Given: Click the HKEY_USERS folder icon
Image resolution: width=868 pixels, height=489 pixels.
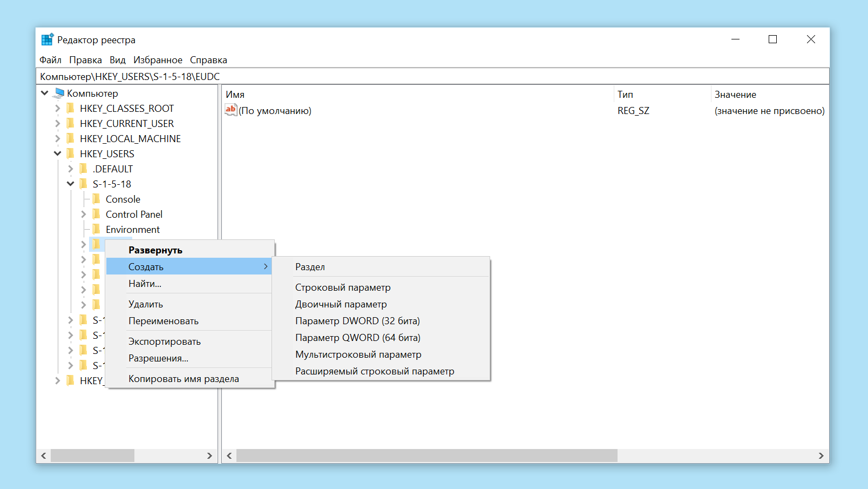Looking at the screenshot, I should pyautogui.click(x=71, y=153).
